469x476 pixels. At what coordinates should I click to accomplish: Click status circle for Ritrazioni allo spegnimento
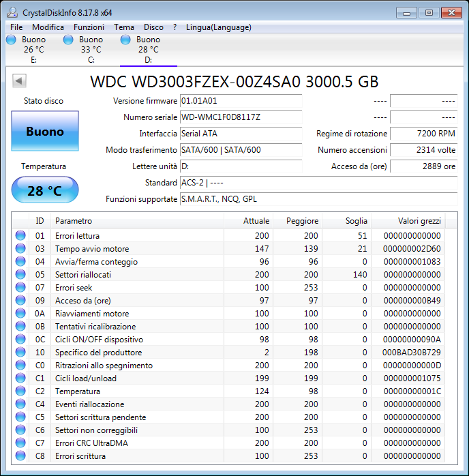tap(20, 366)
